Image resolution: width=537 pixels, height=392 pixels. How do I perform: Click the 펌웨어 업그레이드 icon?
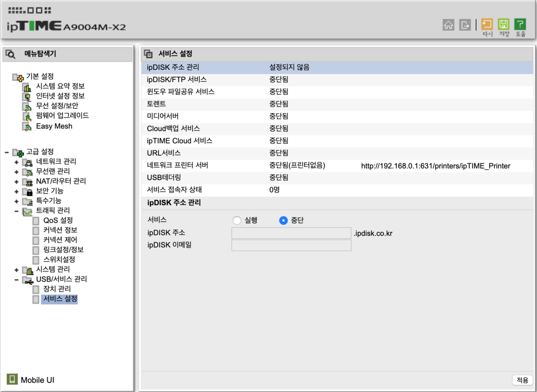[27, 116]
